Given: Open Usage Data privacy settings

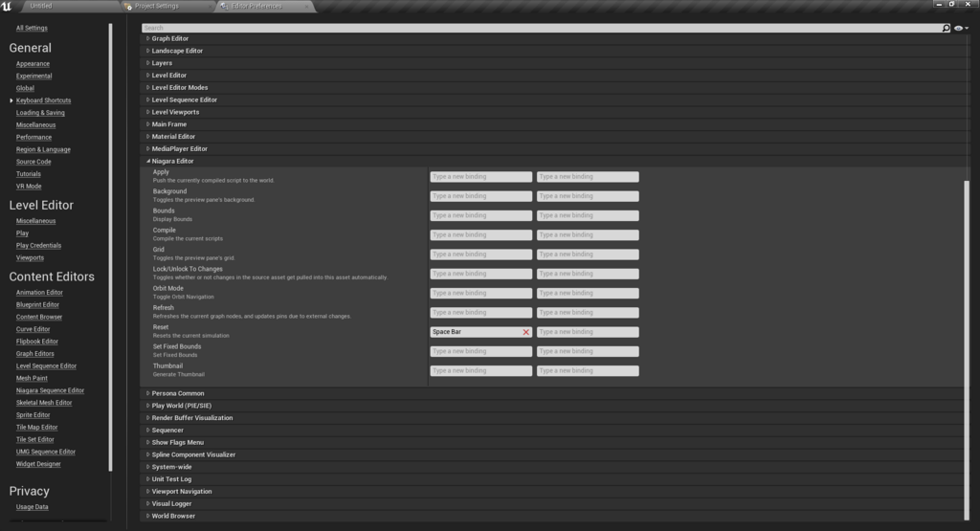Looking at the screenshot, I should [32, 507].
